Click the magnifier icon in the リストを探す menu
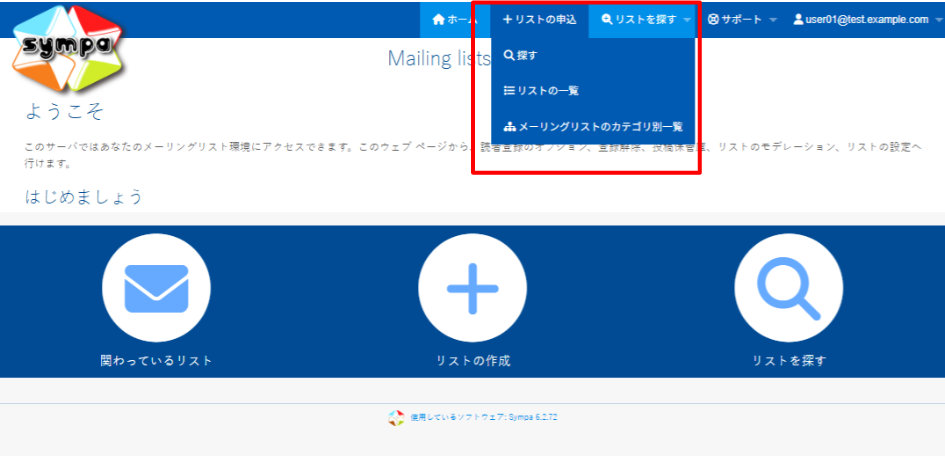Image resolution: width=945 pixels, height=456 pixels. point(607,20)
